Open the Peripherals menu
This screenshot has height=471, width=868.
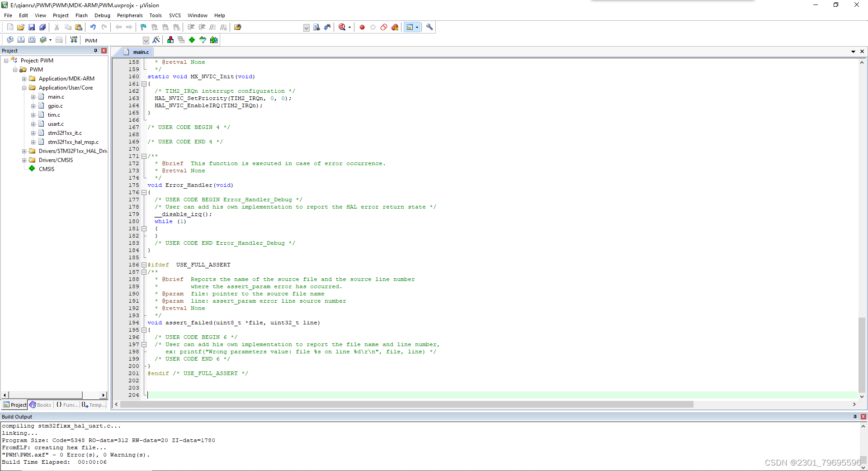[130, 15]
